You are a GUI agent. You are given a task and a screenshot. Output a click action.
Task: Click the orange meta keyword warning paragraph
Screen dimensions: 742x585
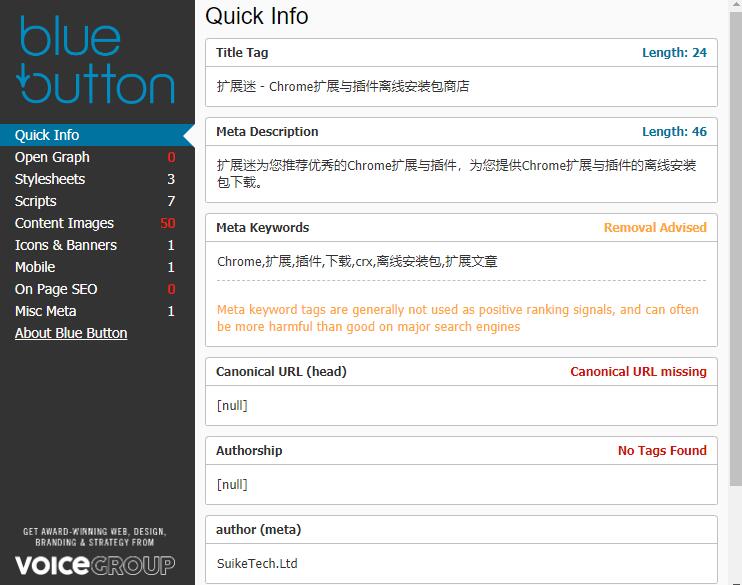pos(458,318)
